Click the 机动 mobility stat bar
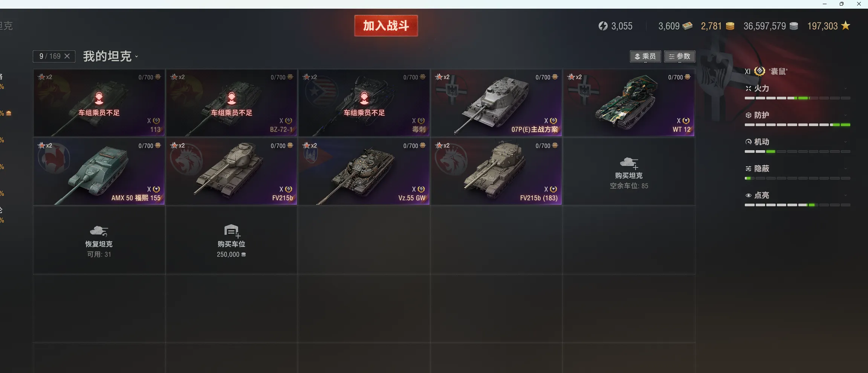The height and width of the screenshot is (373, 868). 797,151
